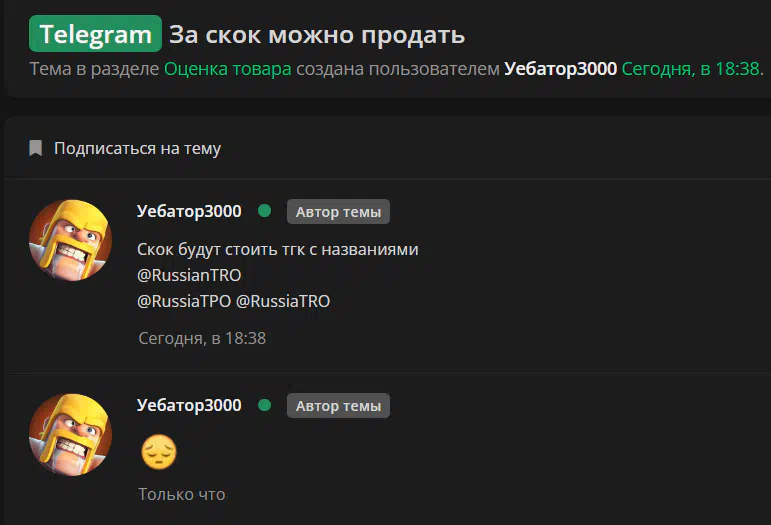Open the Оценка товара section link

pos(228,69)
